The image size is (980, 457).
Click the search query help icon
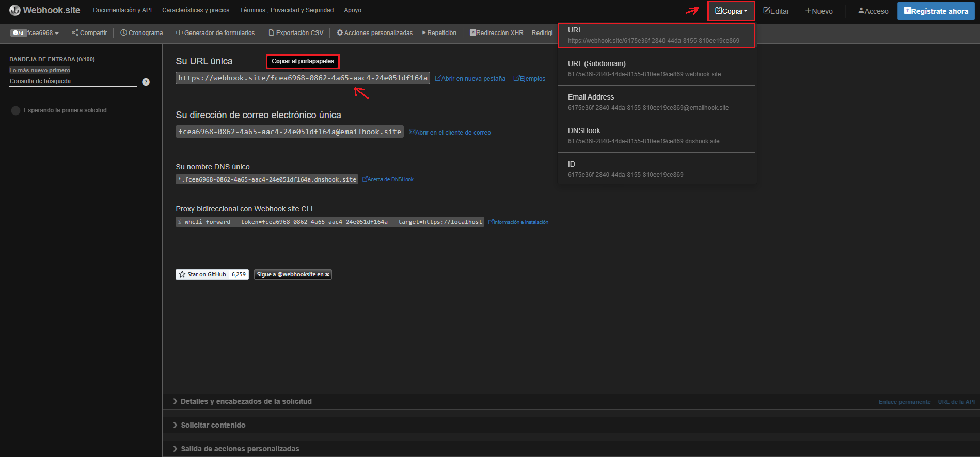click(x=146, y=82)
